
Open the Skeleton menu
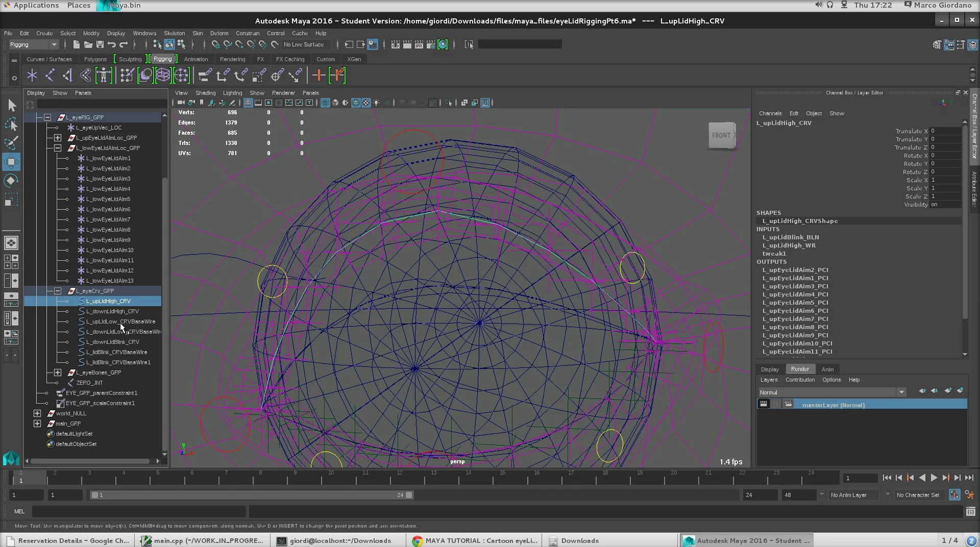174,33
